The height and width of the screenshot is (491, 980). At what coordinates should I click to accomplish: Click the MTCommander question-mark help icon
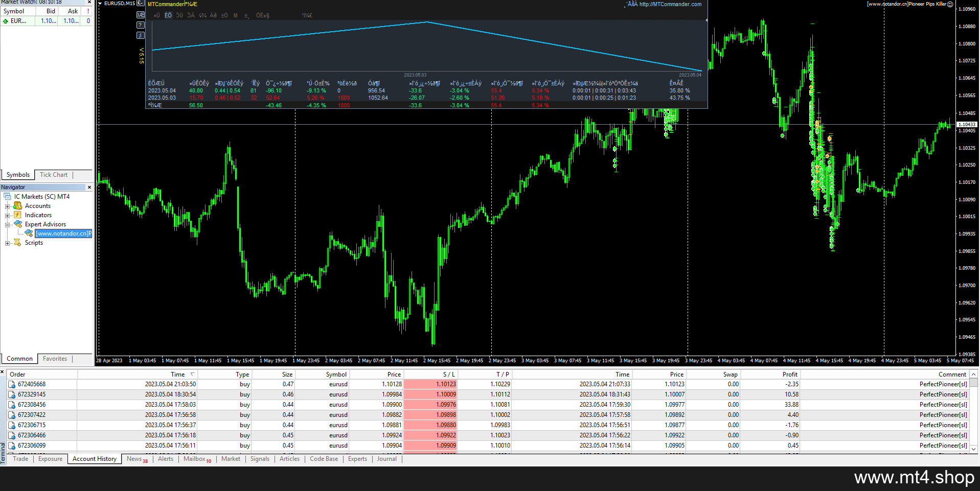point(141,25)
